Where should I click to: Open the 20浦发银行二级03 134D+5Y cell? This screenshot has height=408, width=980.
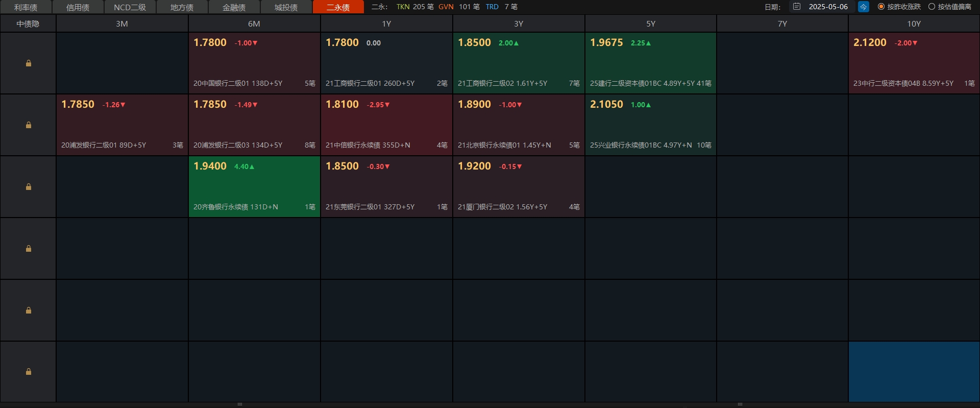(254, 125)
